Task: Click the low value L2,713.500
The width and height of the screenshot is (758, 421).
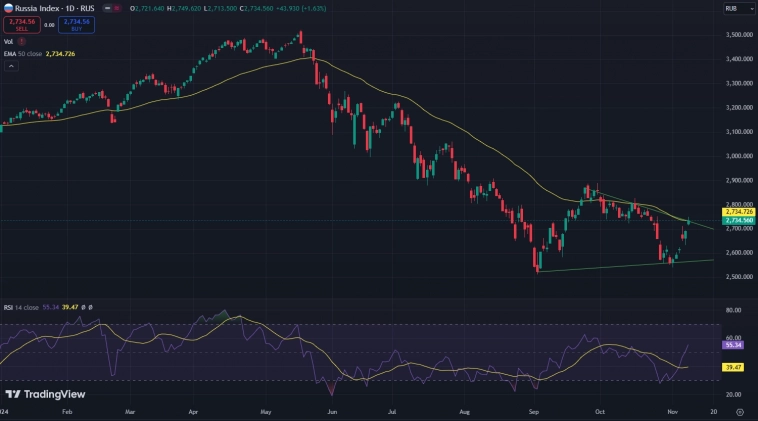Action: 220,8
